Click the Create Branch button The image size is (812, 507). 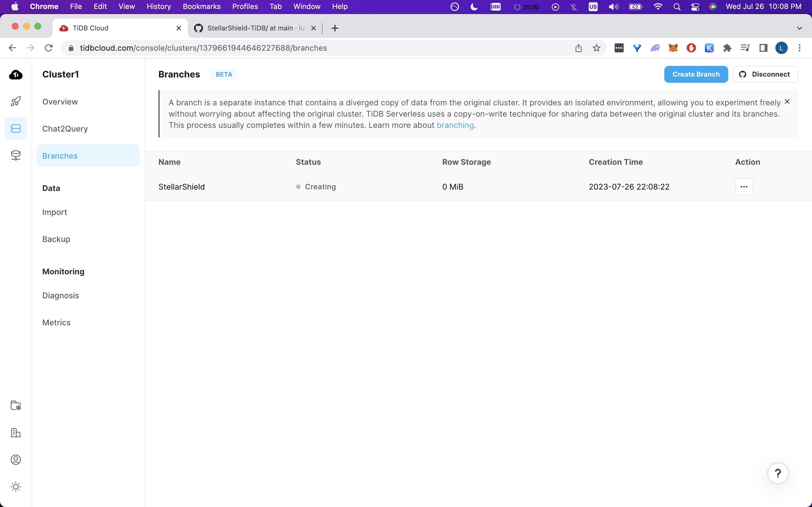696,74
